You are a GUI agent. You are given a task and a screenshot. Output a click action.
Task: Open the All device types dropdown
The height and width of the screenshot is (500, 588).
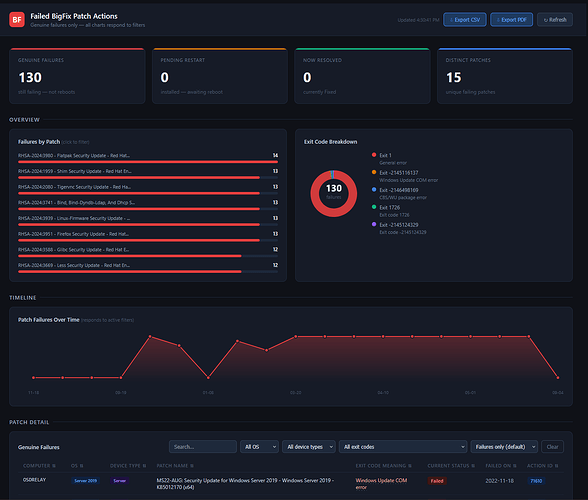click(309, 447)
